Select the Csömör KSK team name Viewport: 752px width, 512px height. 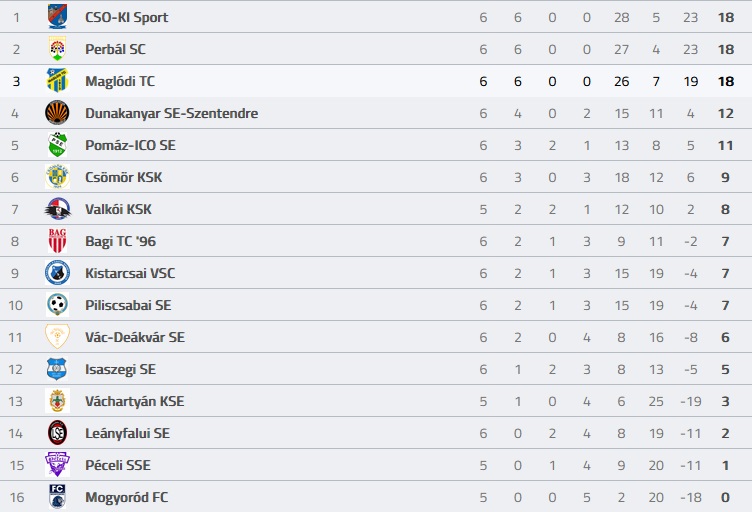pos(123,177)
